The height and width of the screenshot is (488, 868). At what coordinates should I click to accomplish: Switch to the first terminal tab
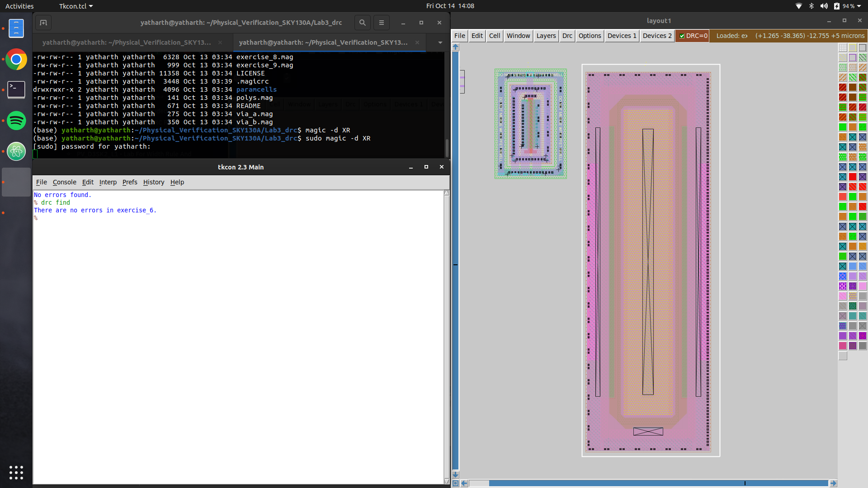tap(127, 42)
